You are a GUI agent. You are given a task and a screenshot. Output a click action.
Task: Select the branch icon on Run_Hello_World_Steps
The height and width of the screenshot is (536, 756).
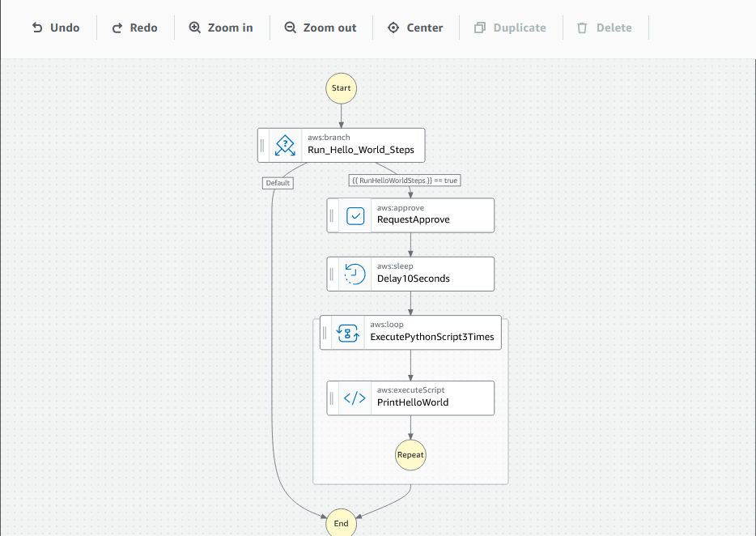click(284, 145)
